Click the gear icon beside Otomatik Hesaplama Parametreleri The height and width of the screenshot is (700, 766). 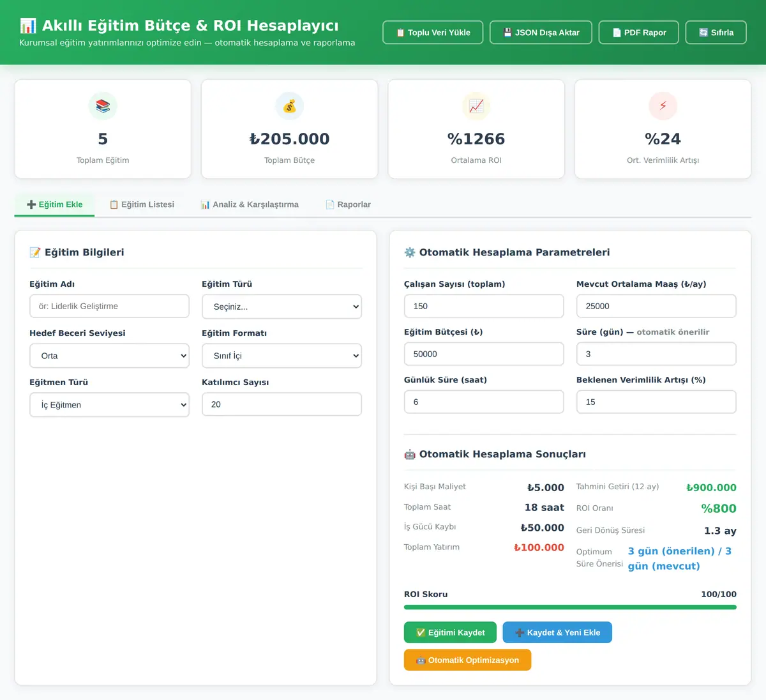[x=410, y=252]
